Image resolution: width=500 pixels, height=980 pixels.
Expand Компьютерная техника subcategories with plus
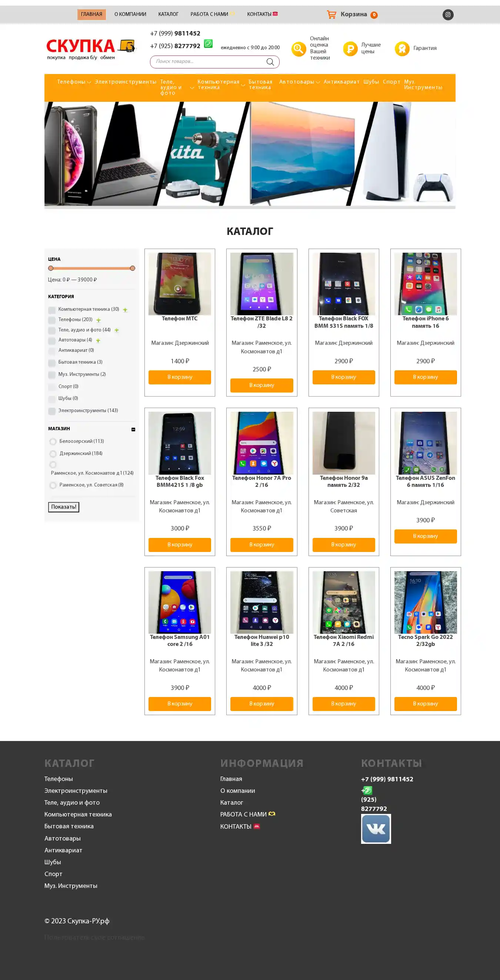pos(125,310)
